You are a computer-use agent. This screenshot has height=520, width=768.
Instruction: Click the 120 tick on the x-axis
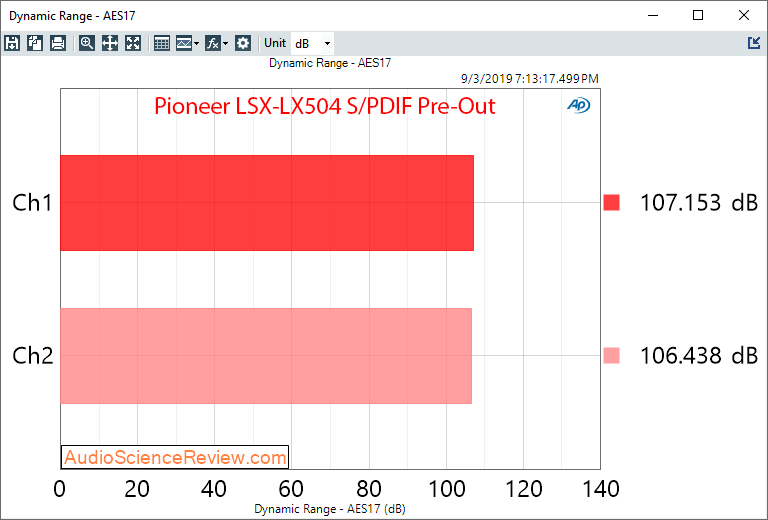coord(524,489)
